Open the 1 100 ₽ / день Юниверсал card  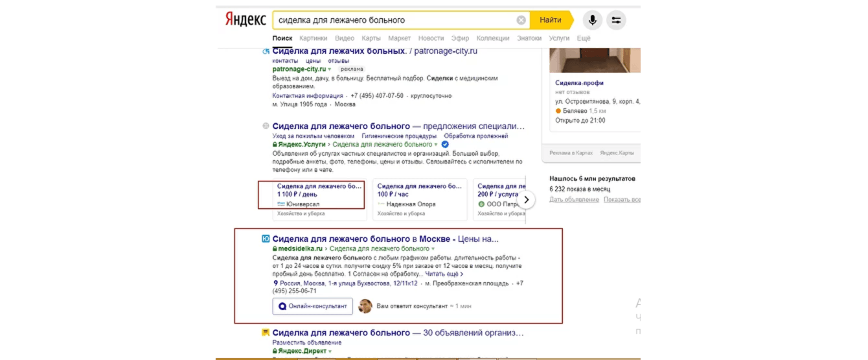pyautogui.click(x=319, y=199)
